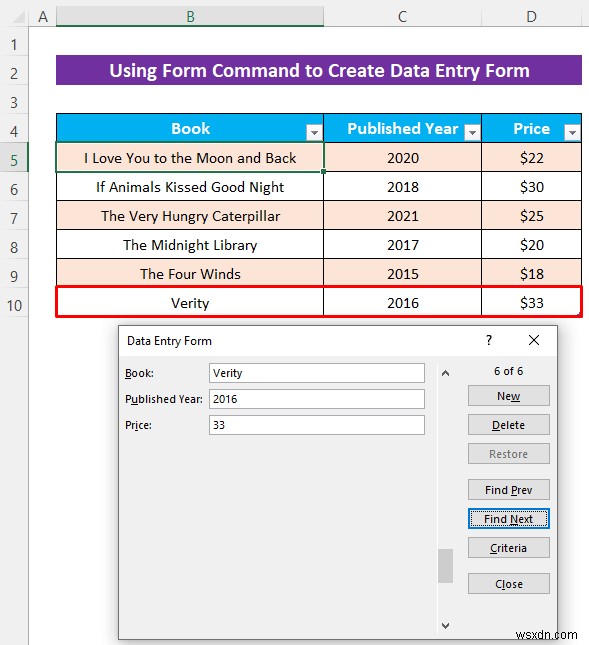Select the price cell $25
Screen dimensions: 589x645
(x=531, y=216)
